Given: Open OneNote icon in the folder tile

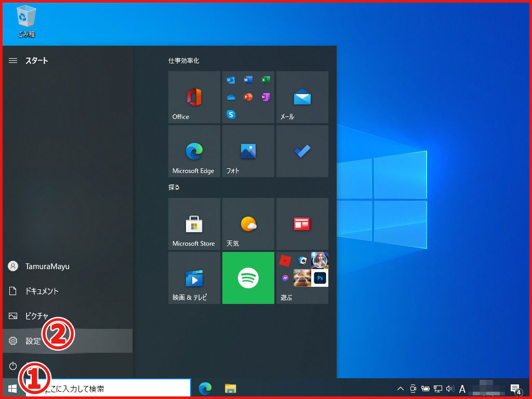Looking at the screenshot, I should pos(265,97).
